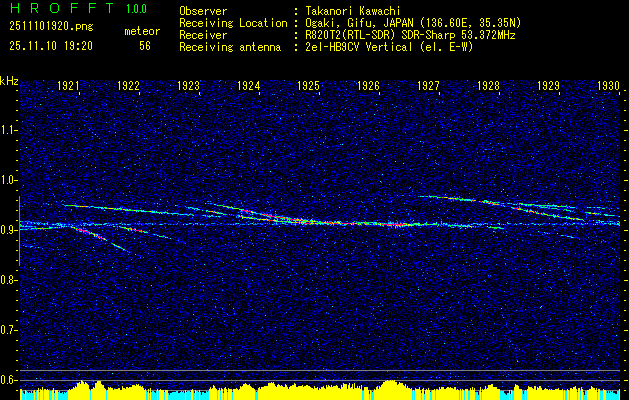Viewport: 629px width, 400px height.
Task: Click the Receiving antenna label
Action: click(230, 47)
